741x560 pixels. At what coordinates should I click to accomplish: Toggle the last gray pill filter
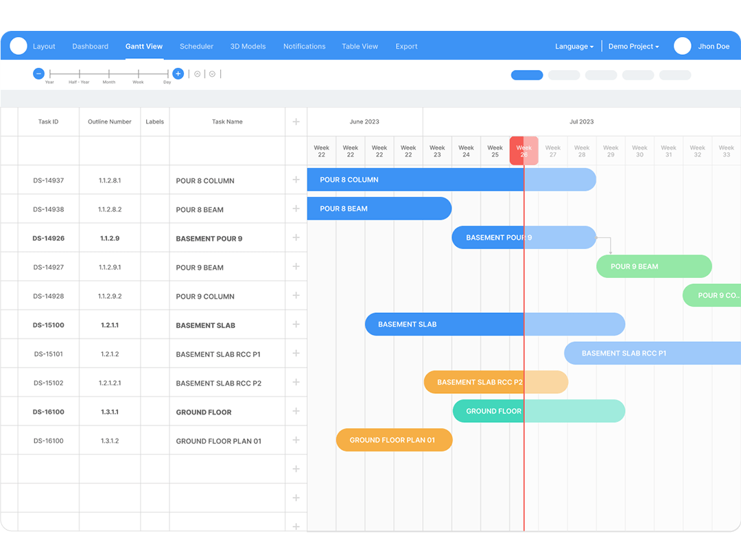tap(674, 75)
